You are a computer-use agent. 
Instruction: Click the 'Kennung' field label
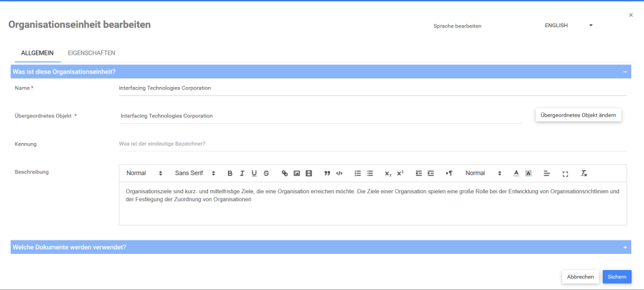[x=26, y=144]
